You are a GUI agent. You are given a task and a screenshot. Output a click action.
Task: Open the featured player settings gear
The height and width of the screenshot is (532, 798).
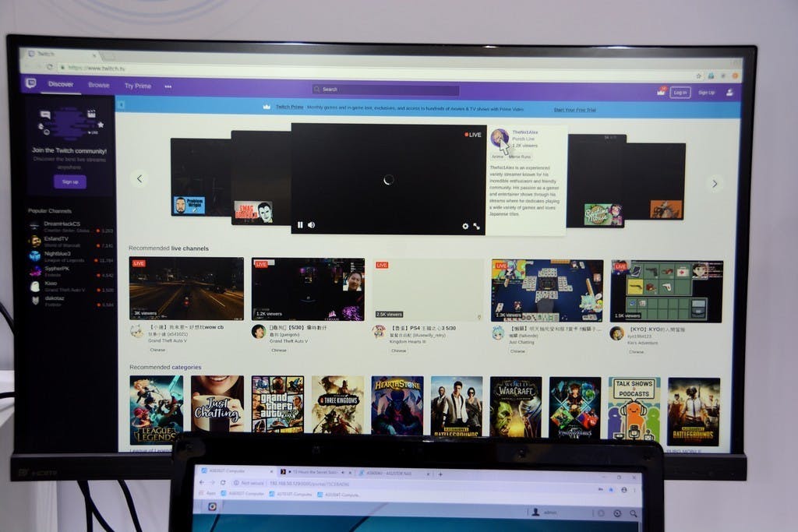coord(465,227)
